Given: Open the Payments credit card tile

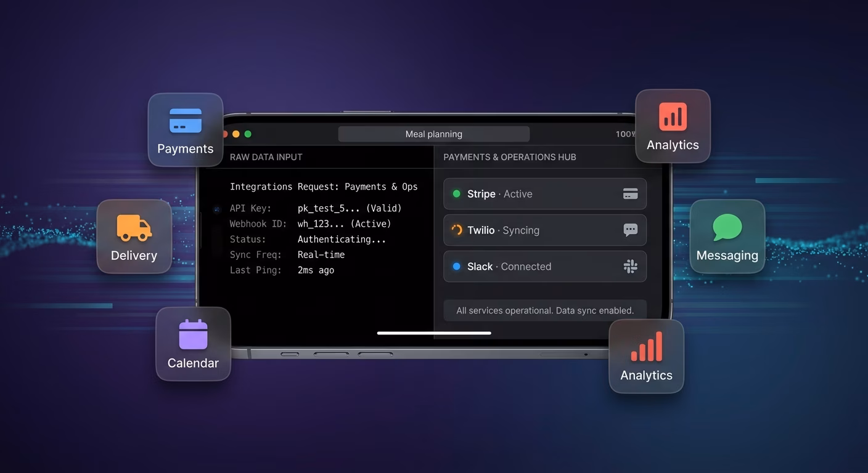Looking at the screenshot, I should coord(186,130).
